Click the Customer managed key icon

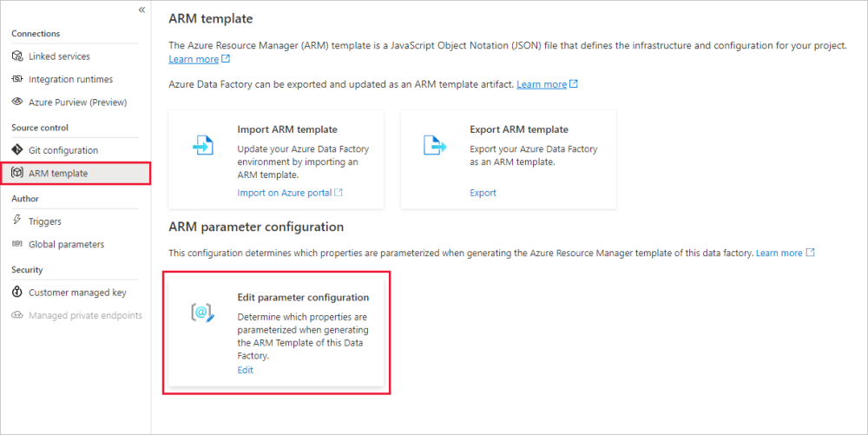[x=17, y=292]
